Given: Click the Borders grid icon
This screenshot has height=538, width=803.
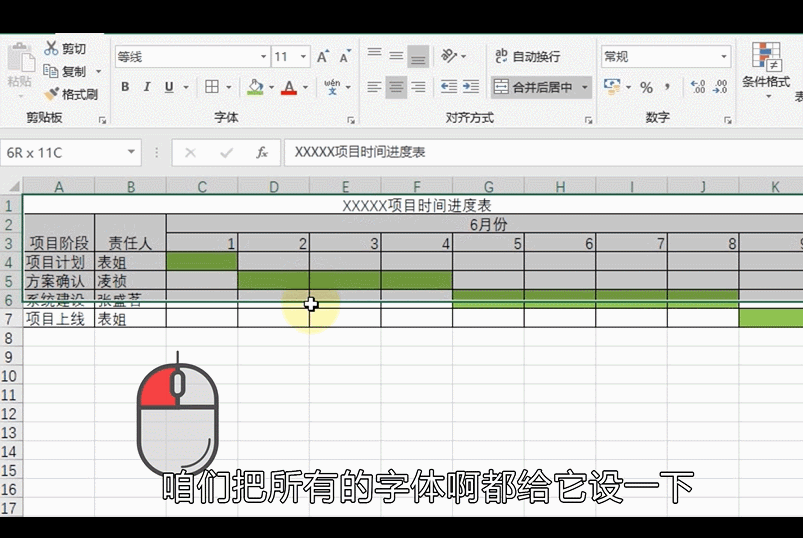Looking at the screenshot, I should [212, 87].
